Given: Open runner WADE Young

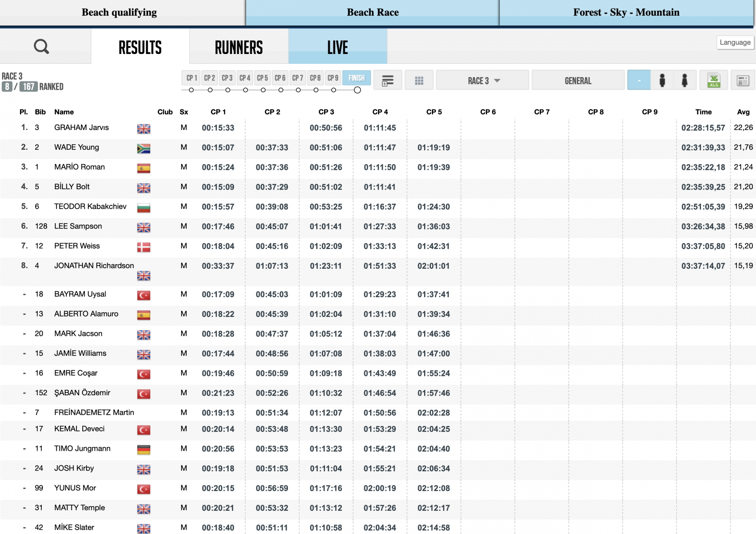Looking at the screenshot, I should pos(77,147).
